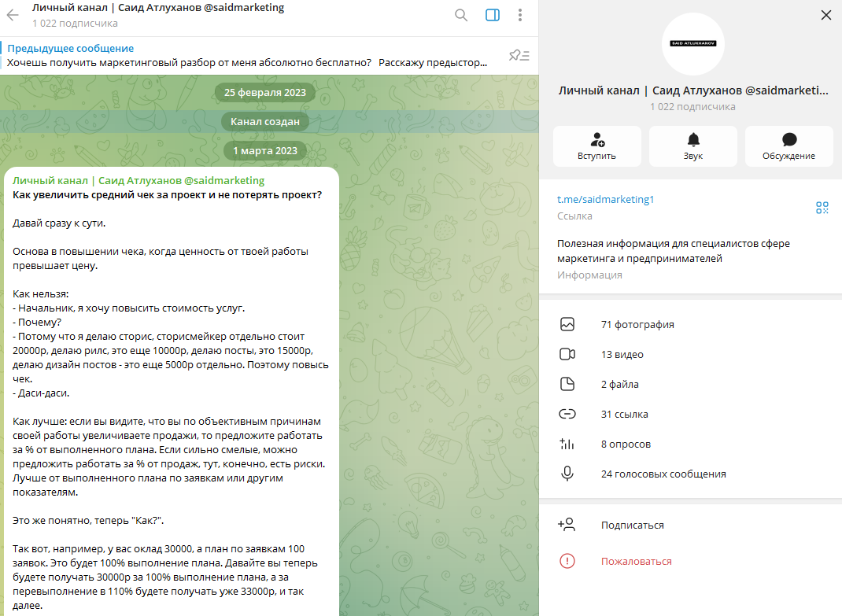842x616 pixels.
Task: Open the channel avatar picture
Action: point(693,43)
